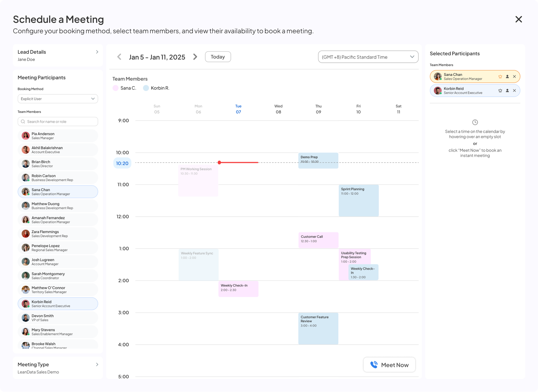Click the 10:20 current-time marker
Viewport: 538px width, 392px height.
(122, 163)
